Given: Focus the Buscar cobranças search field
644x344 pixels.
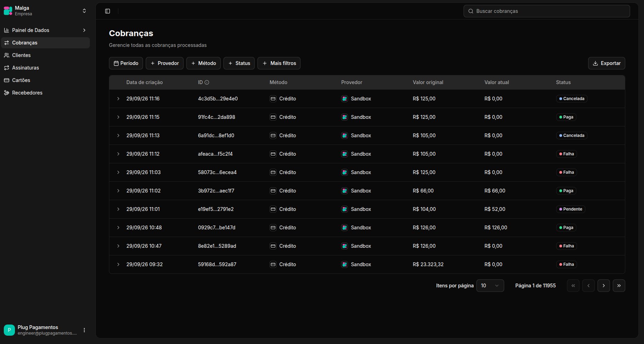Looking at the screenshot, I should coord(546,11).
